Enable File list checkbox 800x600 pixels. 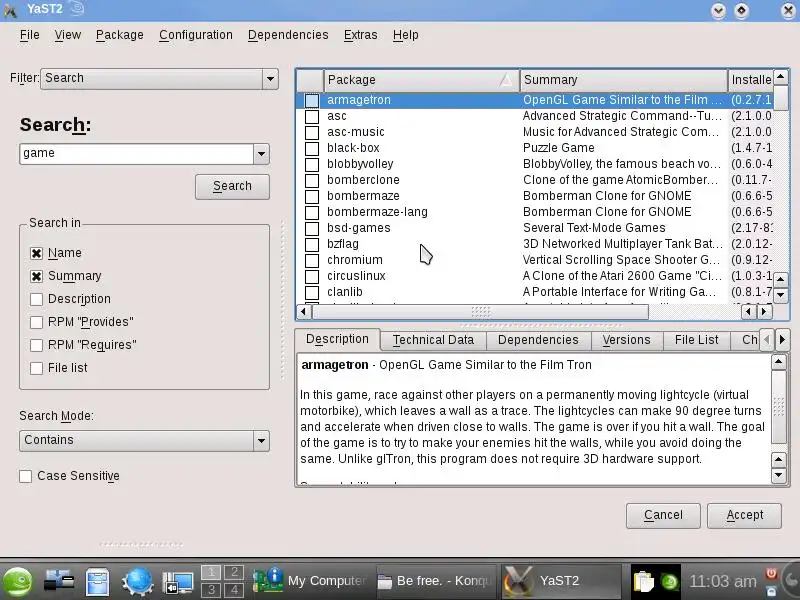36,368
